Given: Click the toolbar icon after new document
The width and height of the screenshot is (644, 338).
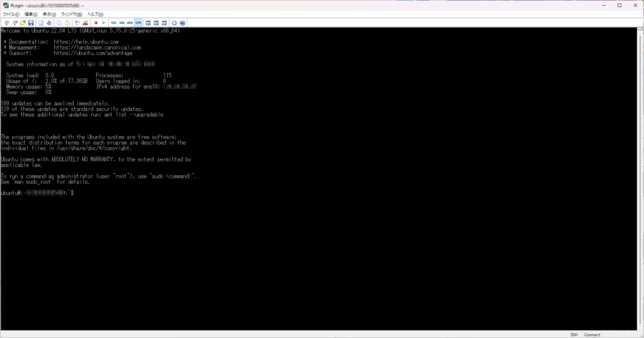Looking at the screenshot, I should (49, 23).
